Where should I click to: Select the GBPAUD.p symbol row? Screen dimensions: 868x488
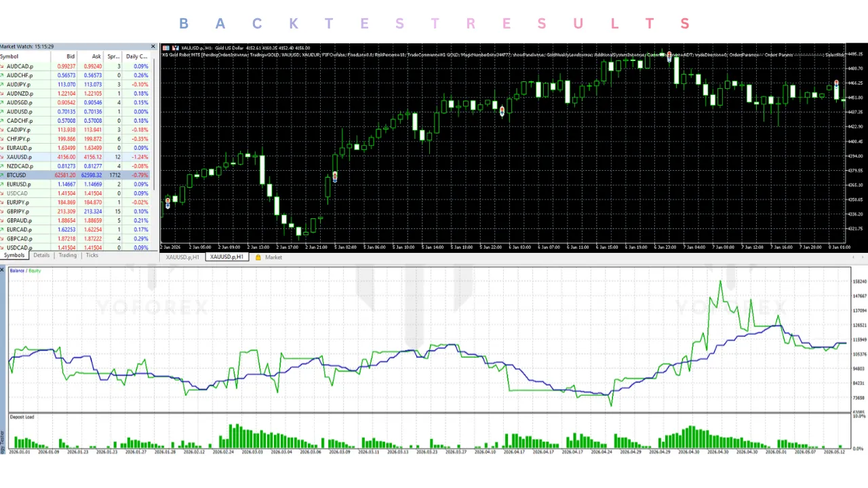pos(75,220)
